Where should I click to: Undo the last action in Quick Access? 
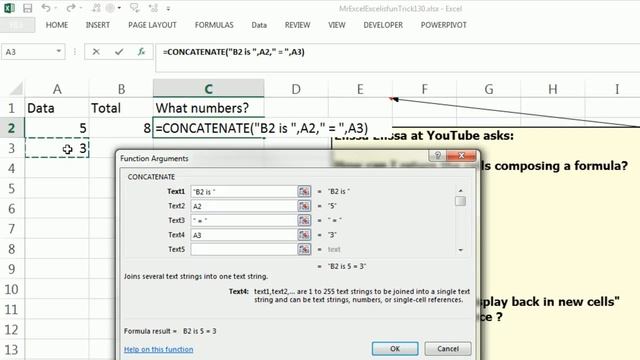coord(45,8)
